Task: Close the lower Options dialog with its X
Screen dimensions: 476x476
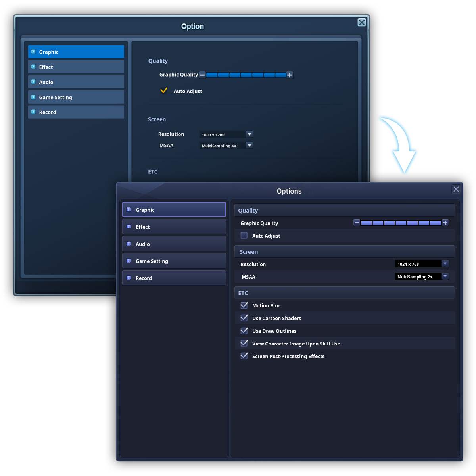Action: click(456, 189)
